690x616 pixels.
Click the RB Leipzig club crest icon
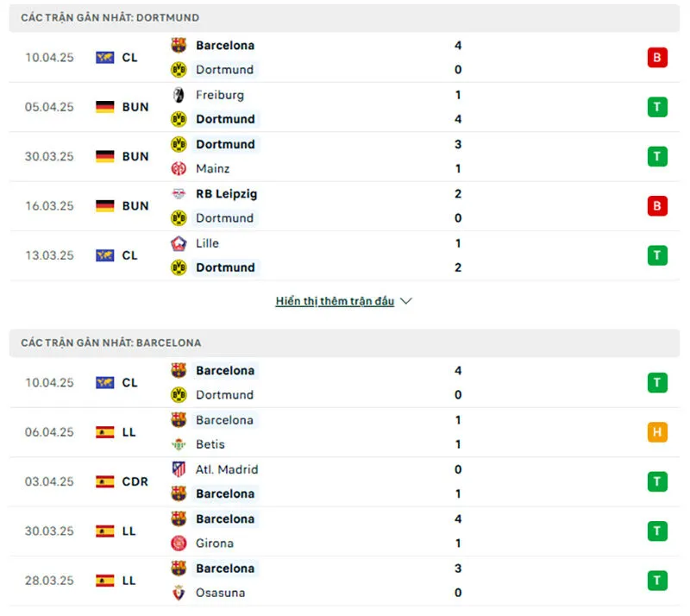(x=179, y=194)
